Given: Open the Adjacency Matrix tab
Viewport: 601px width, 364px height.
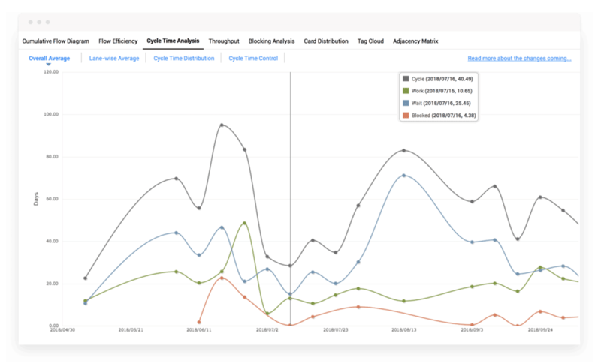Looking at the screenshot, I should click(415, 41).
